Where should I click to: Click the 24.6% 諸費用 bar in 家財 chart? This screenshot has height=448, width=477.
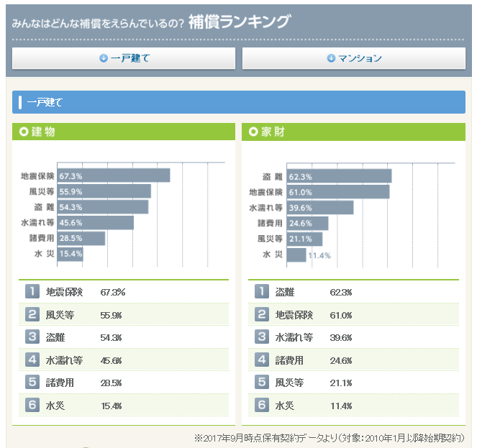[x=307, y=223]
